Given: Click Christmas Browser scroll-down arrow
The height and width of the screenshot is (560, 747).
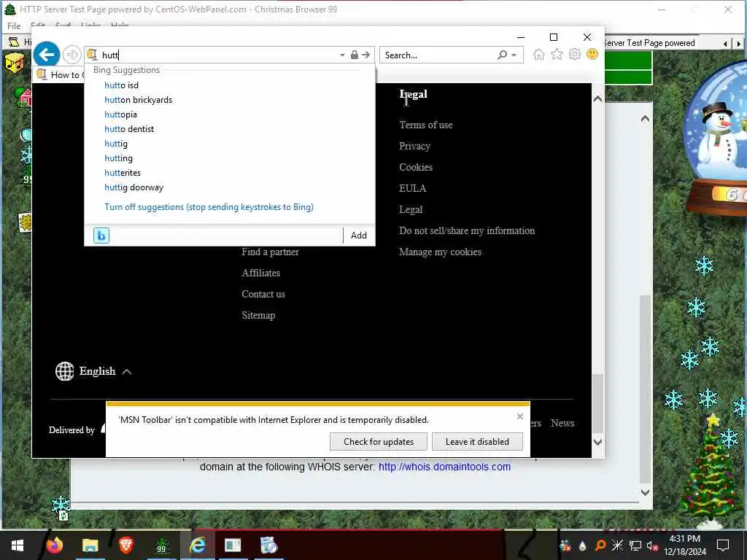Looking at the screenshot, I should [645, 492].
